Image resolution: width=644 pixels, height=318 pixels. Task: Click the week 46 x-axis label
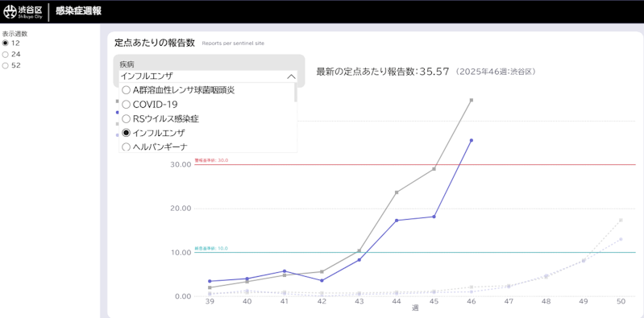pos(472,302)
